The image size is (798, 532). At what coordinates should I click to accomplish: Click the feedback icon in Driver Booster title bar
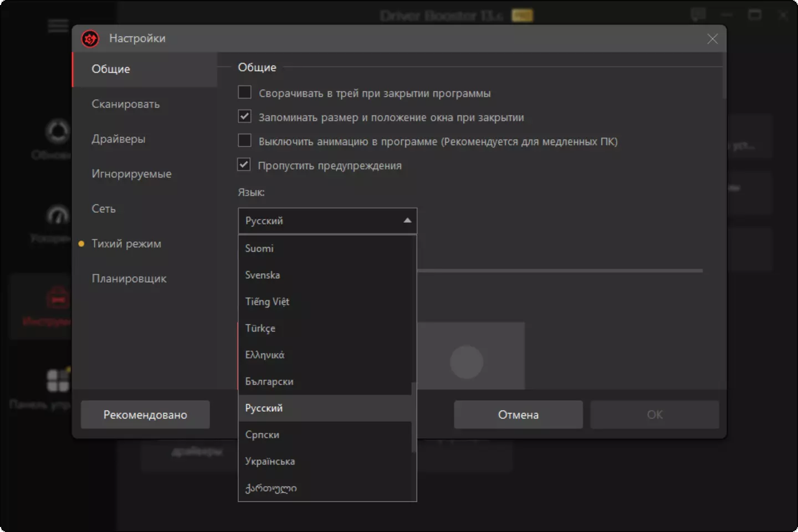(698, 15)
